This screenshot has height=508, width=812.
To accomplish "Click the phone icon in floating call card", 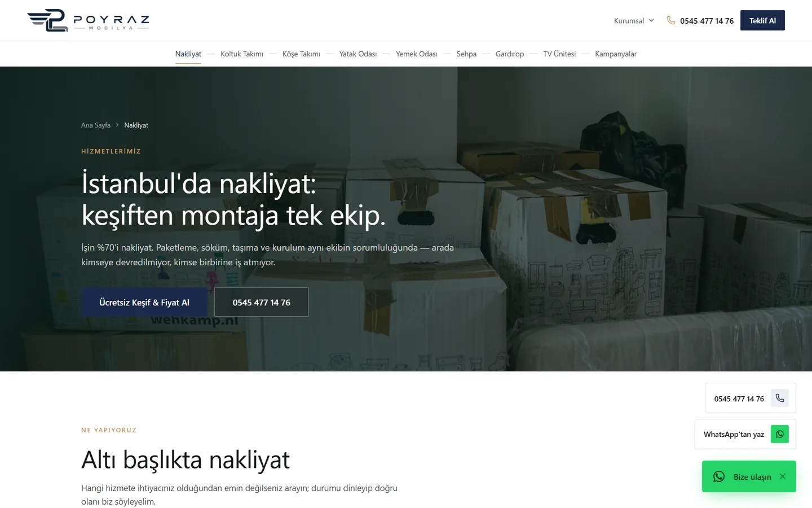I will point(780,398).
